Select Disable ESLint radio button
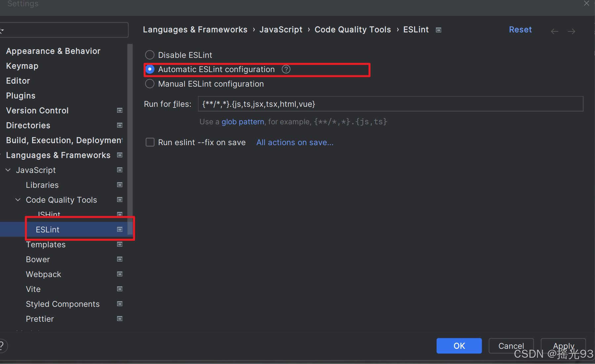The image size is (595, 364). (150, 55)
